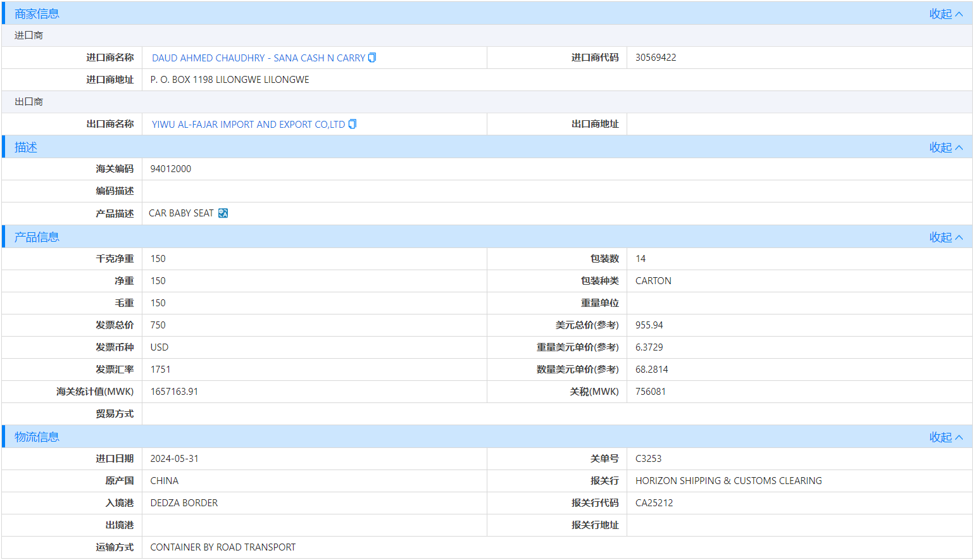Screen dimensions: 976x560
Task: Collapse 描述 section using its up-arrow
Action: [960, 147]
